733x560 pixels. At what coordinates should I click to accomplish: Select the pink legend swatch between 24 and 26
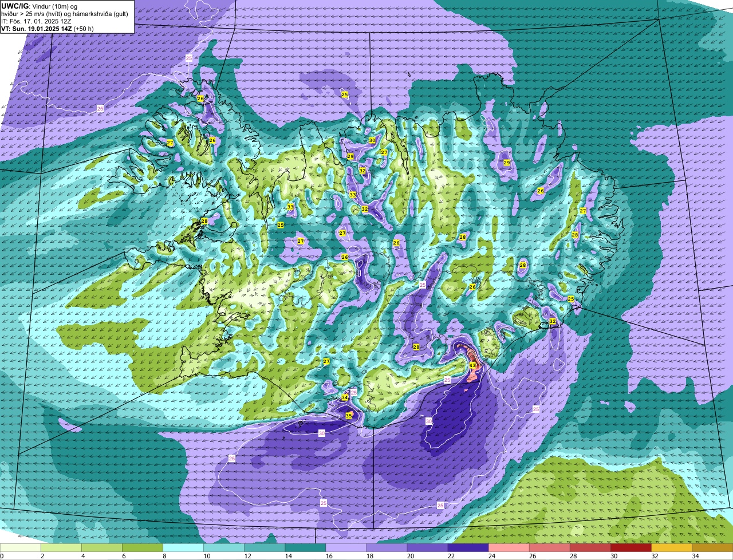click(509, 547)
